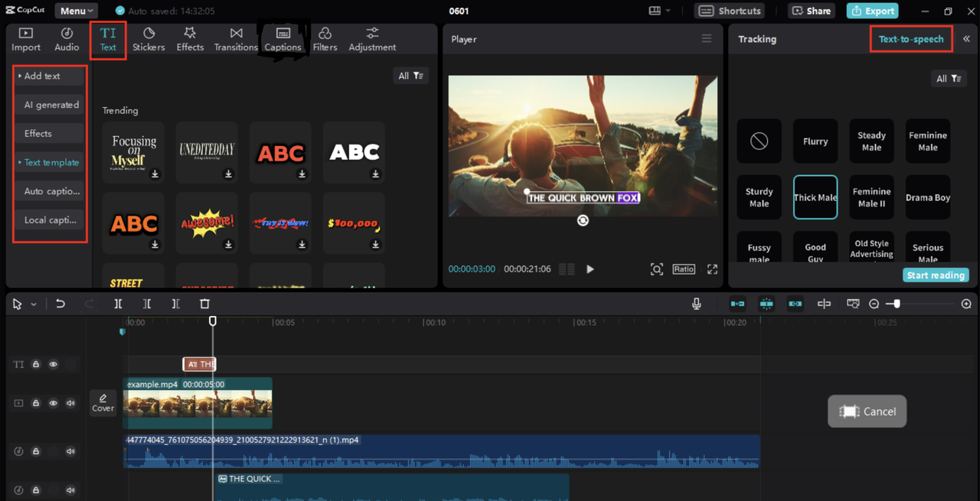The height and width of the screenshot is (501, 980).
Task: Open the Cover editor
Action: (103, 403)
